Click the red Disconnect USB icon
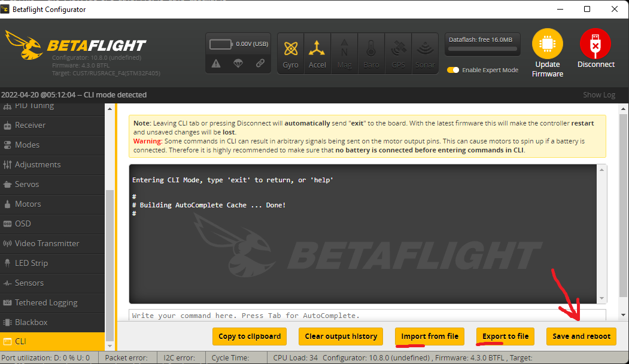Screen dimensions: 629x364 pos(595,44)
